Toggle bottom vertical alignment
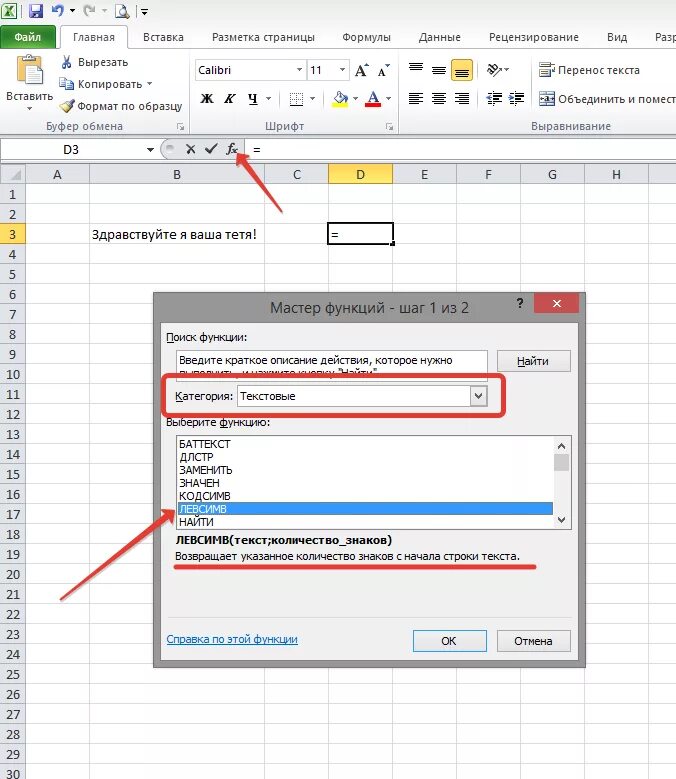676x779 pixels. coord(461,70)
